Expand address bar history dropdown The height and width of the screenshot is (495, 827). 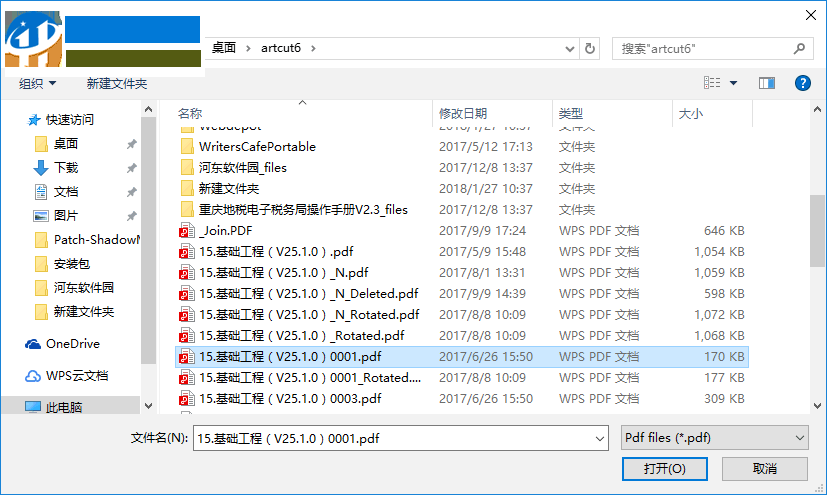coord(570,48)
